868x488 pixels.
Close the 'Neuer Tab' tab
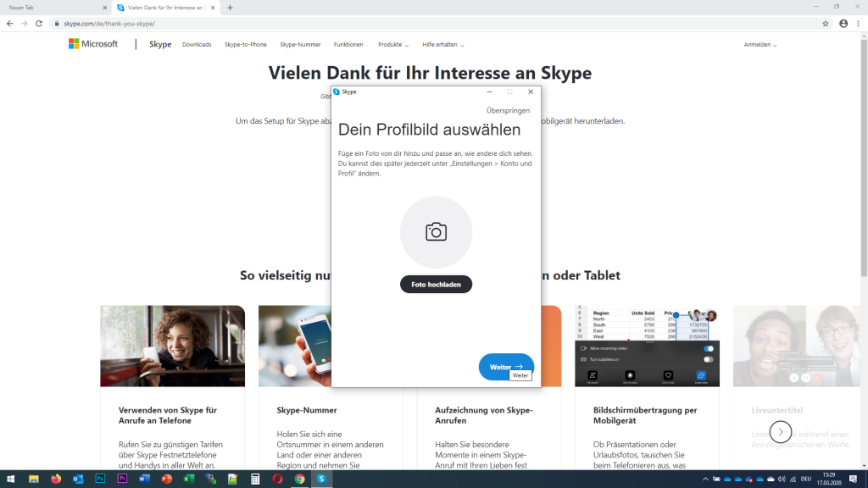pyautogui.click(x=104, y=8)
